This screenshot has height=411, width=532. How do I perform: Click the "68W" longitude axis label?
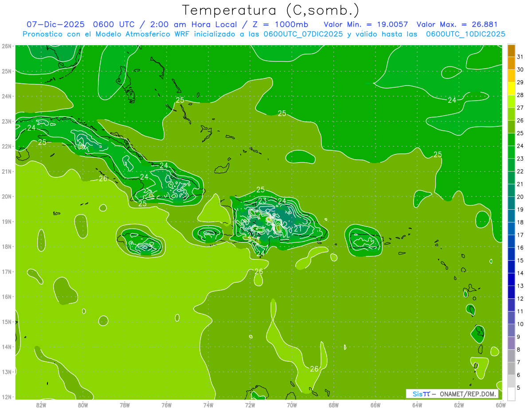334,404
